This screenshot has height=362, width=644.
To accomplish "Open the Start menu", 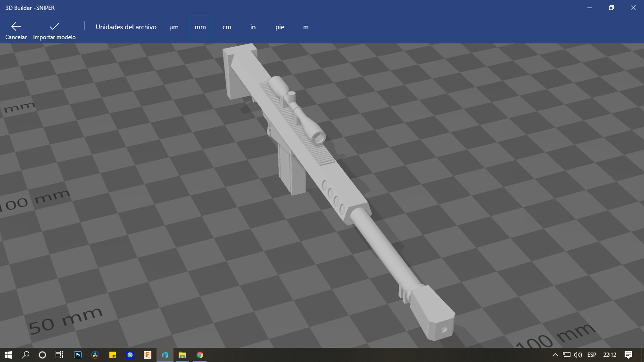I will click(7, 355).
